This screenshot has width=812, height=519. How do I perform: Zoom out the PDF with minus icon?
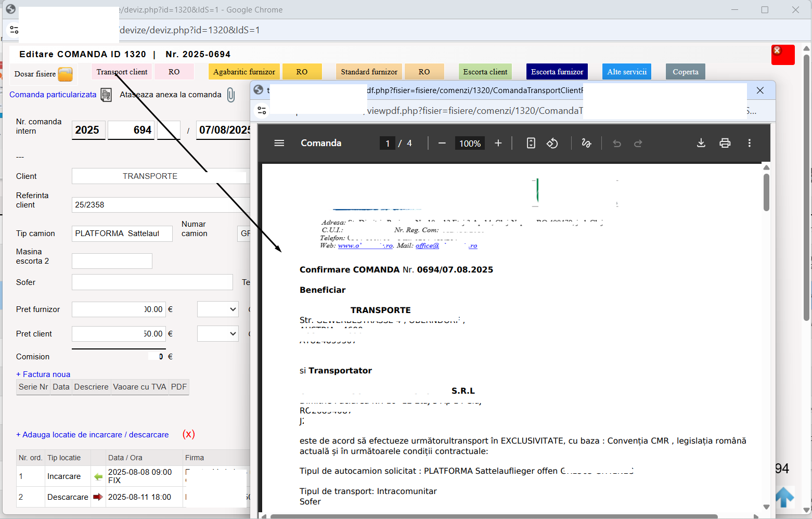click(442, 143)
